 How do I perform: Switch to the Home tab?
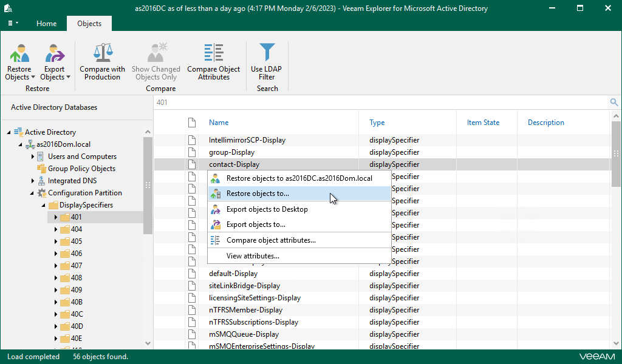pyautogui.click(x=46, y=24)
